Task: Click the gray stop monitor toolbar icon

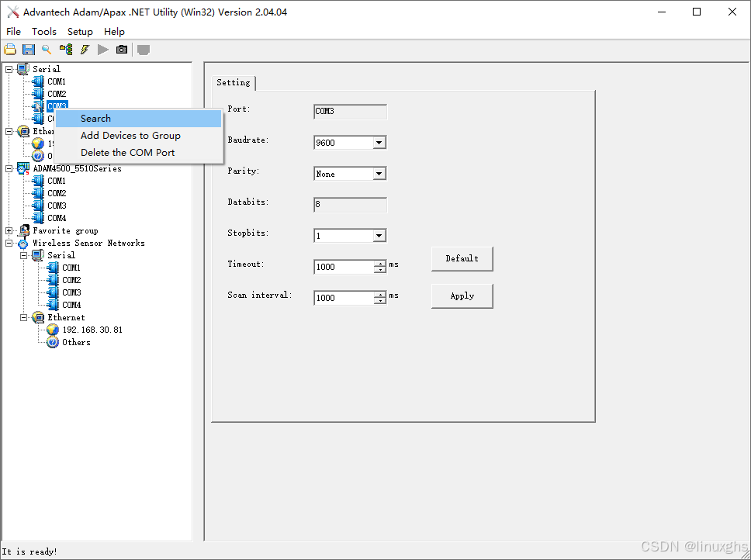Action: 144,50
